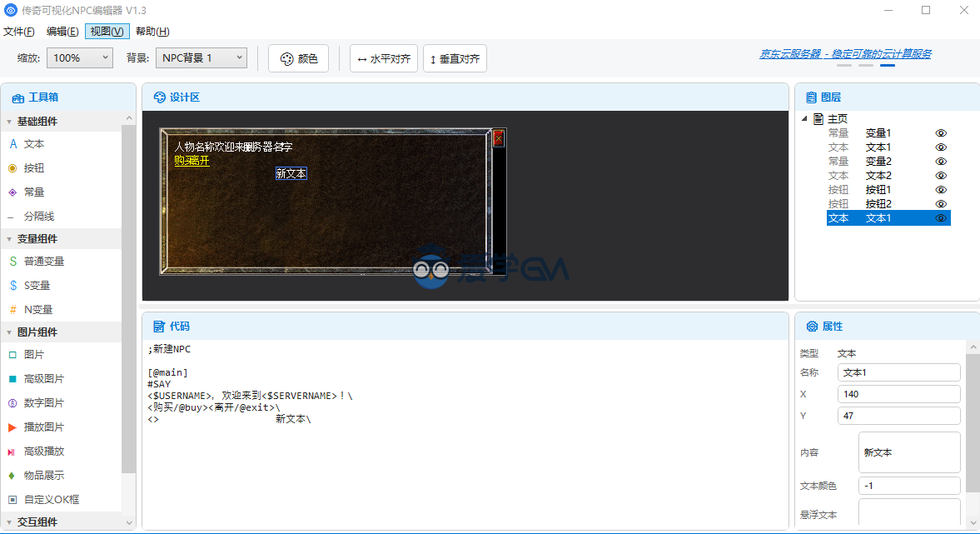Image resolution: width=980 pixels, height=534 pixels.
Task: Add a 普通变量 variable component
Action: click(x=43, y=262)
